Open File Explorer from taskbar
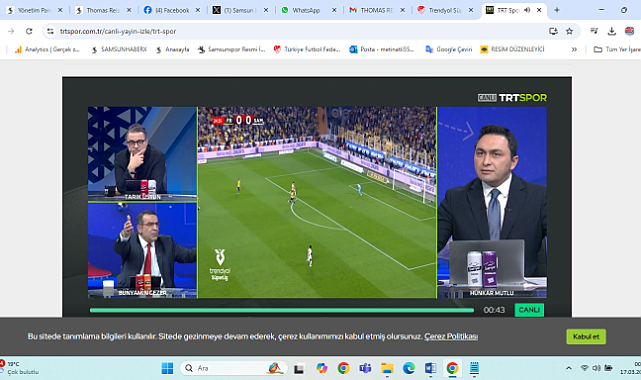The height and width of the screenshot is (380, 641). point(387,368)
